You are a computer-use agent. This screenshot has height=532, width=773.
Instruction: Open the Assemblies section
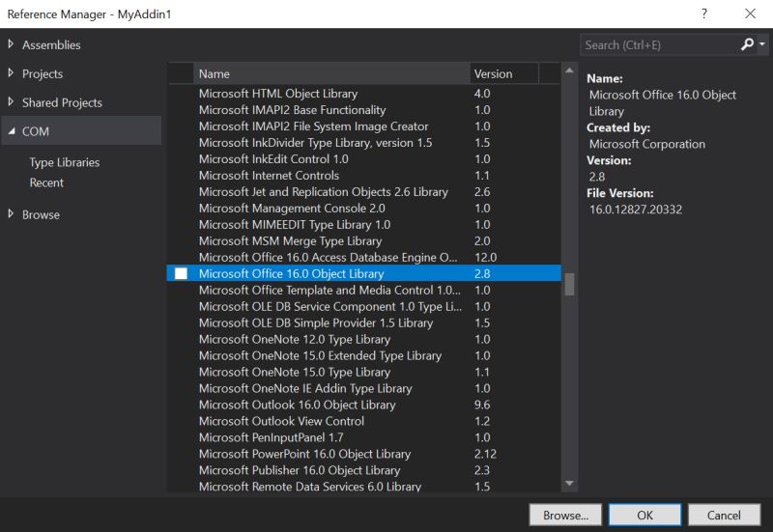point(51,44)
